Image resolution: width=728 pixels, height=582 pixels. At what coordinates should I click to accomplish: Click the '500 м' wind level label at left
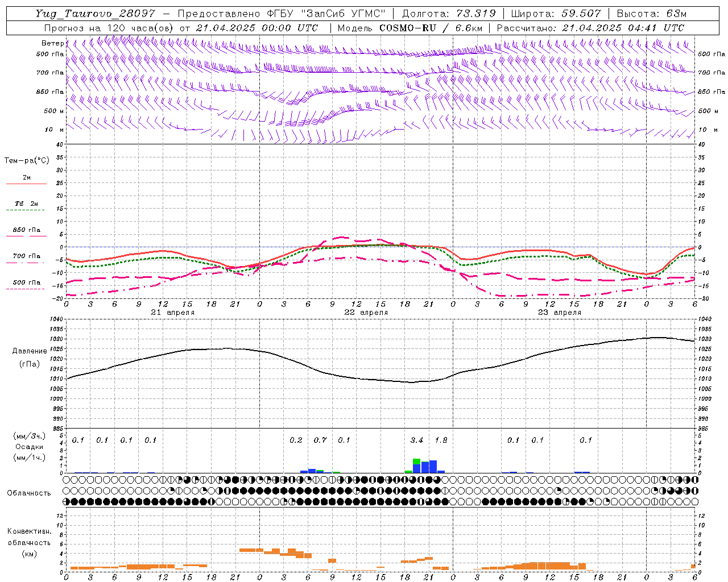point(54,111)
